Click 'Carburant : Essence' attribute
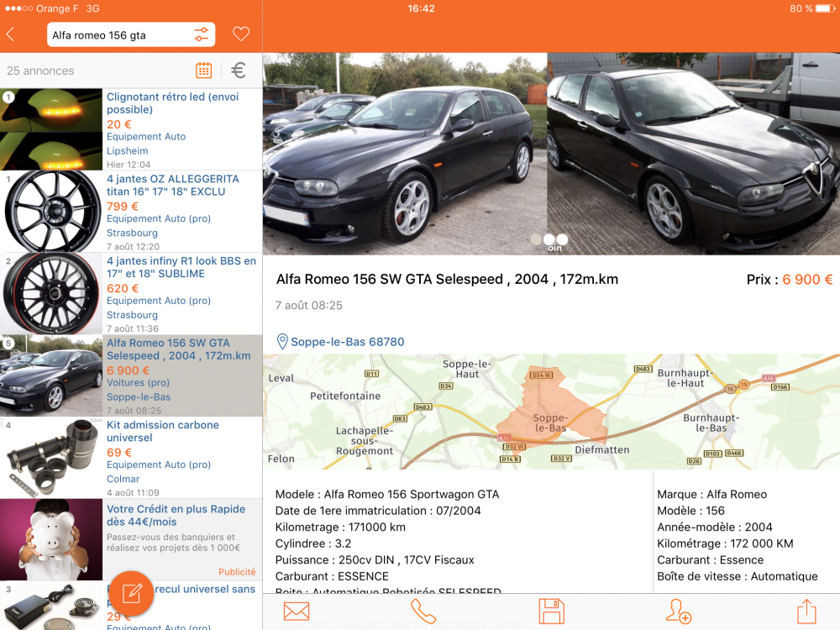This screenshot has height=630, width=840. pos(711,559)
